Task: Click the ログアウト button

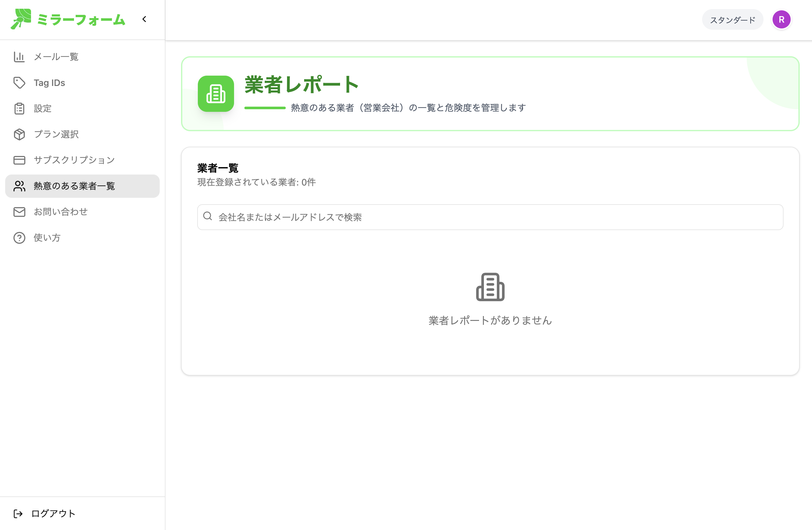Action: 53,514
